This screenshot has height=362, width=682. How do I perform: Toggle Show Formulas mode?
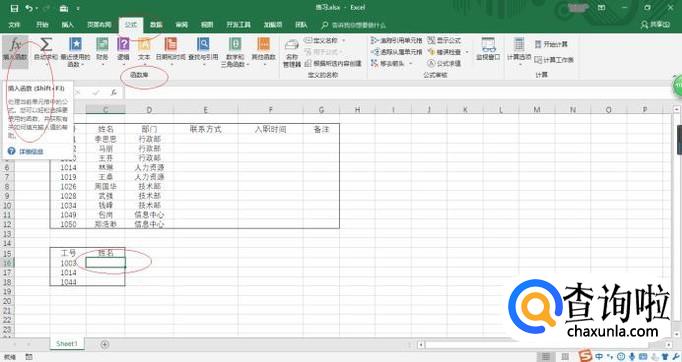(x=444, y=40)
